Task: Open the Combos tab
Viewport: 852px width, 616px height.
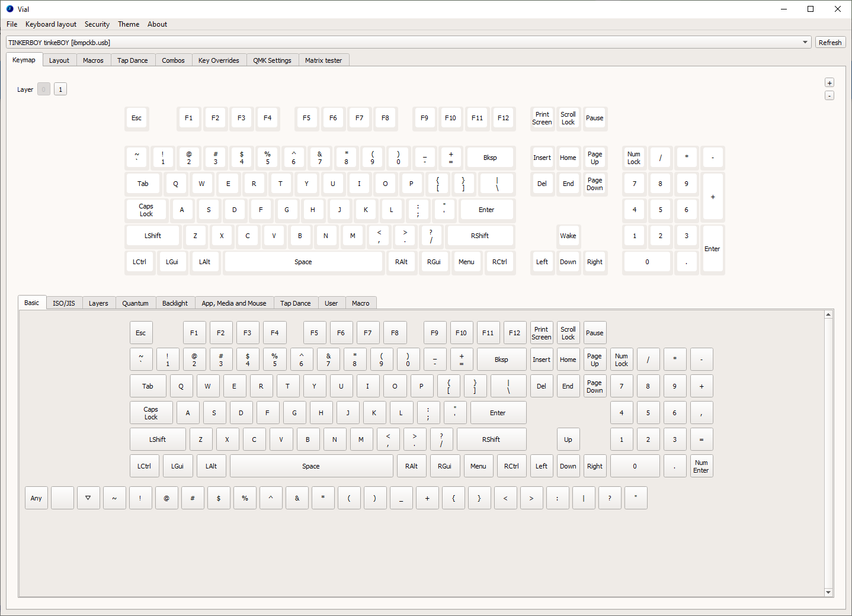Action: pyautogui.click(x=174, y=60)
